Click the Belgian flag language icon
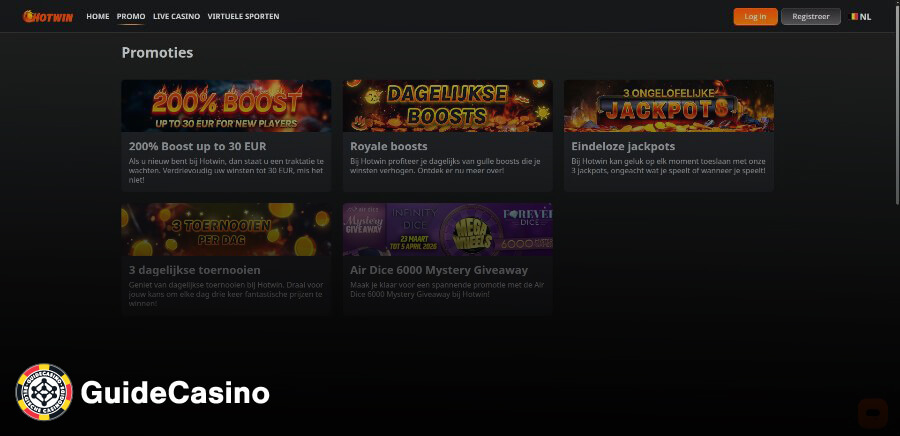 coord(854,17)
